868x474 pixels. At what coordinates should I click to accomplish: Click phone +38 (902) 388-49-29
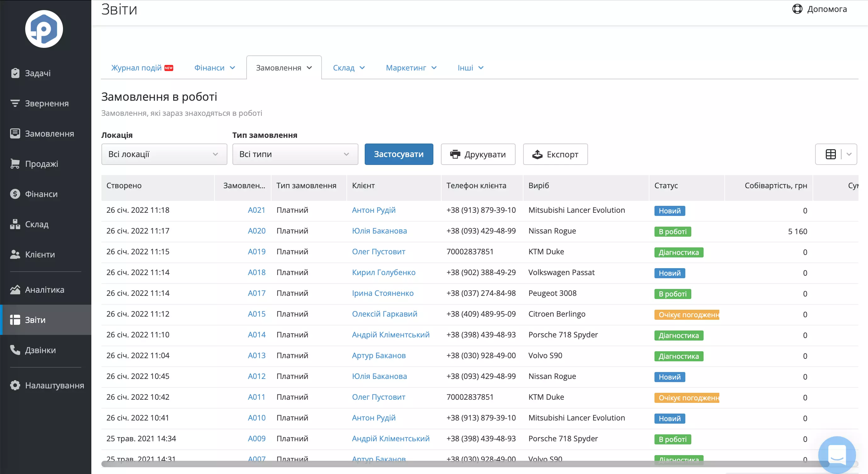[x=481, y=272]
